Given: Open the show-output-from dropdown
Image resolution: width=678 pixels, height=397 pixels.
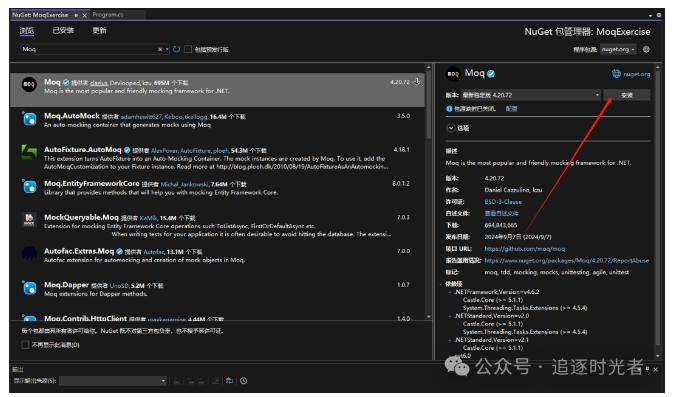Looking at the screenshot, I should pyautogui.click(x=113, y=381).
